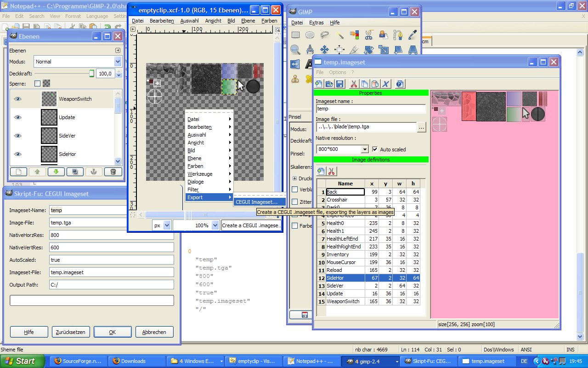Uncheck the Auto scaled checkbox
Image resolution: width=588 pixels, height=368 pixels.
[x=375, y=149]
